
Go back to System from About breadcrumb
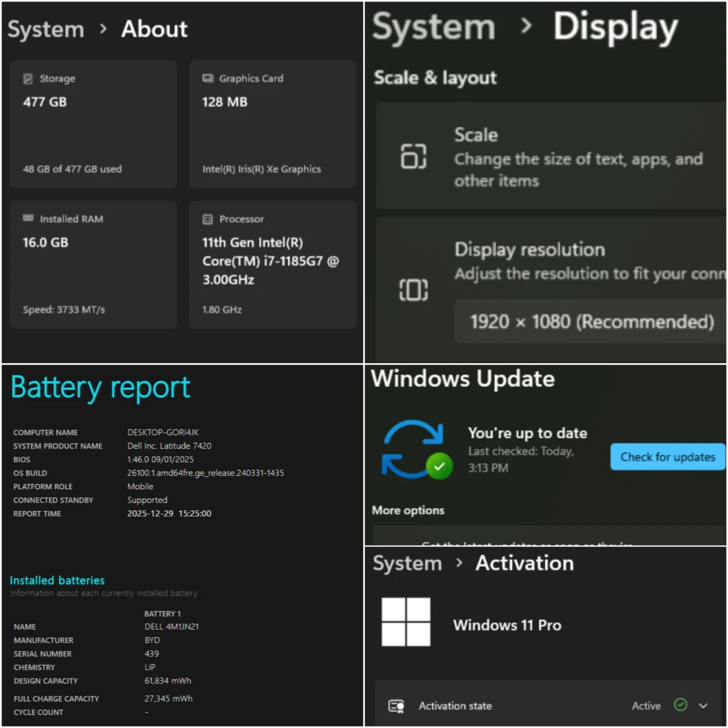[45, 29]
